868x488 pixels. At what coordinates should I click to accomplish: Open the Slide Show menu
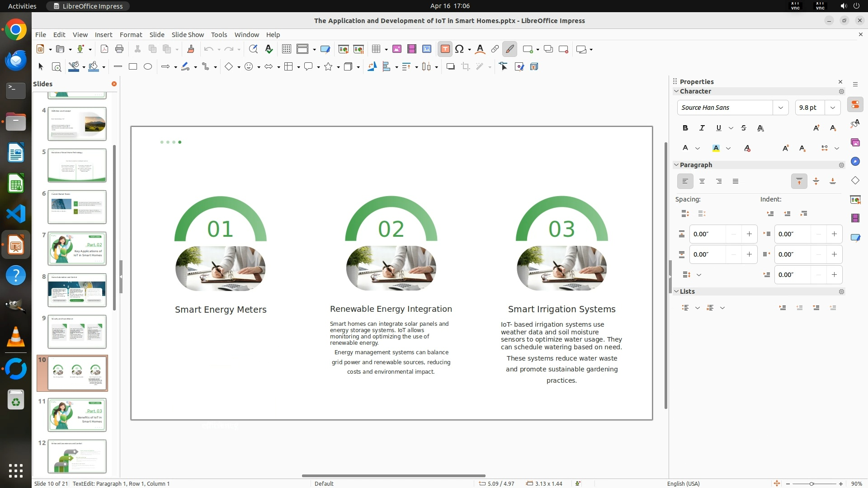coord(188,34)
